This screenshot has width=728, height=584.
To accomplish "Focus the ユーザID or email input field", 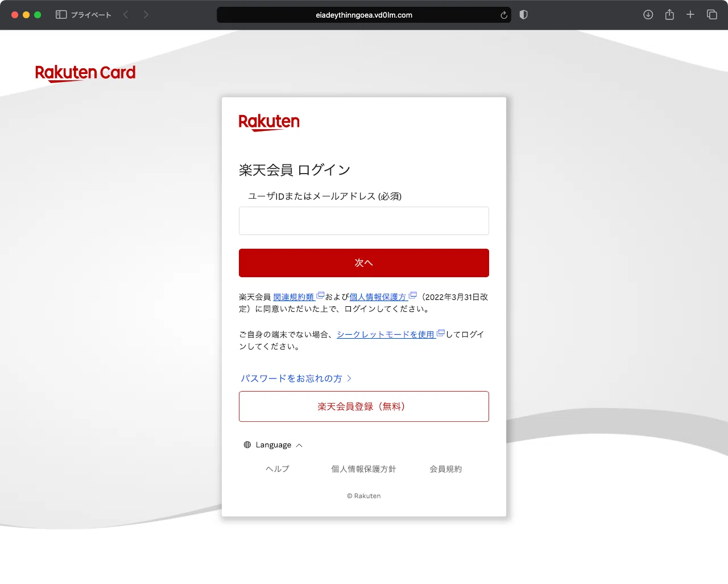I will [x=364, y=221].
